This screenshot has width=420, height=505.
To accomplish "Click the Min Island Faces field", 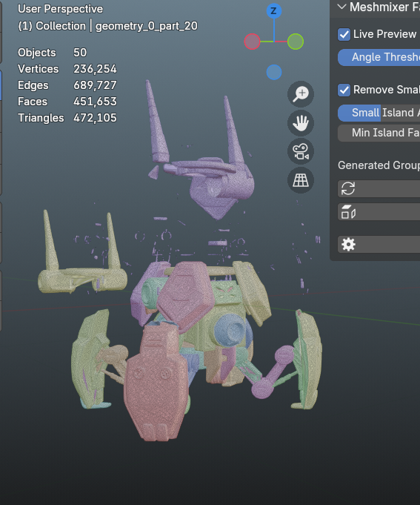I will coord(379,133).
